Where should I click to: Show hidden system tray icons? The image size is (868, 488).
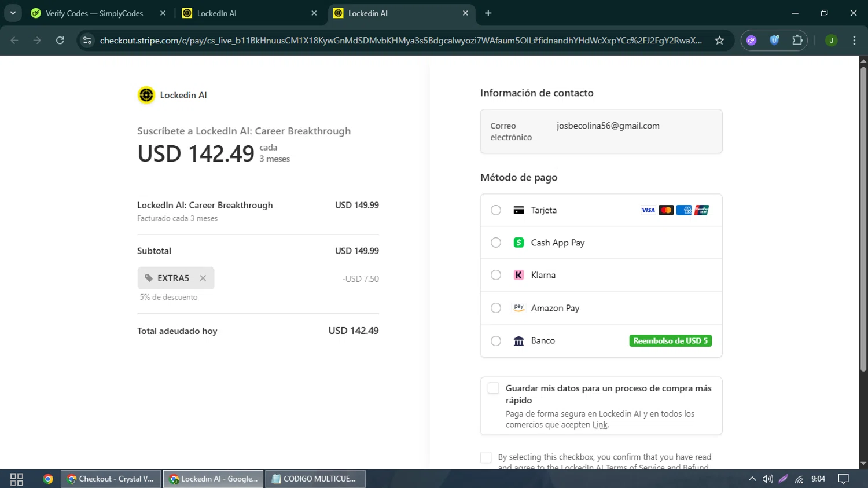752,479
